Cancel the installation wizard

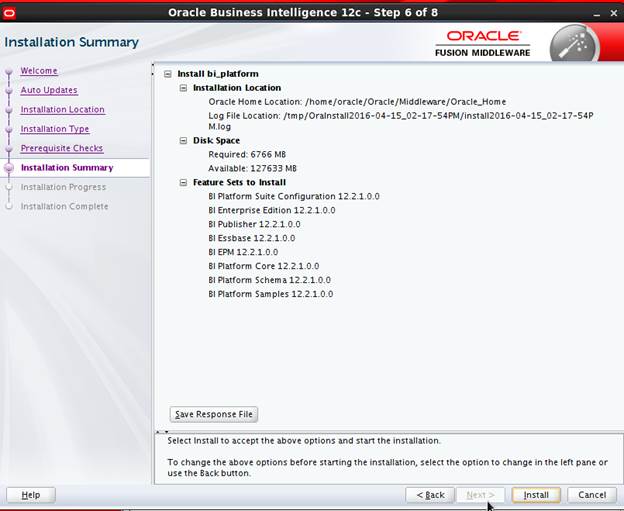(592, 495)
